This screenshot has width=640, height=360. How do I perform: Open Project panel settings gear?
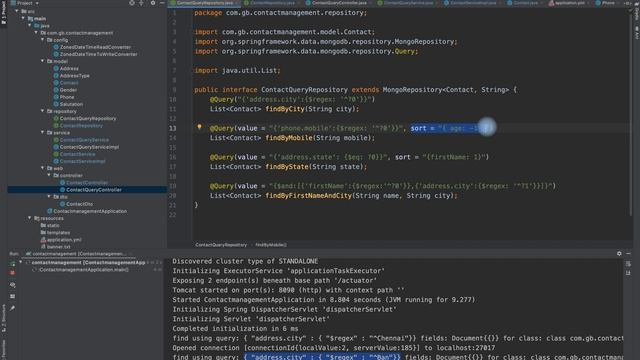pos(153,3)
